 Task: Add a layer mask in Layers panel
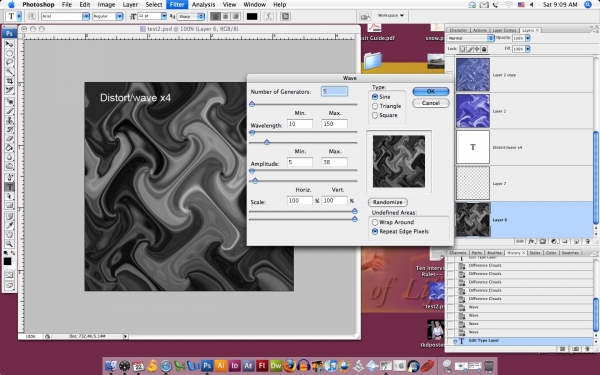click(x=543, y=241)
